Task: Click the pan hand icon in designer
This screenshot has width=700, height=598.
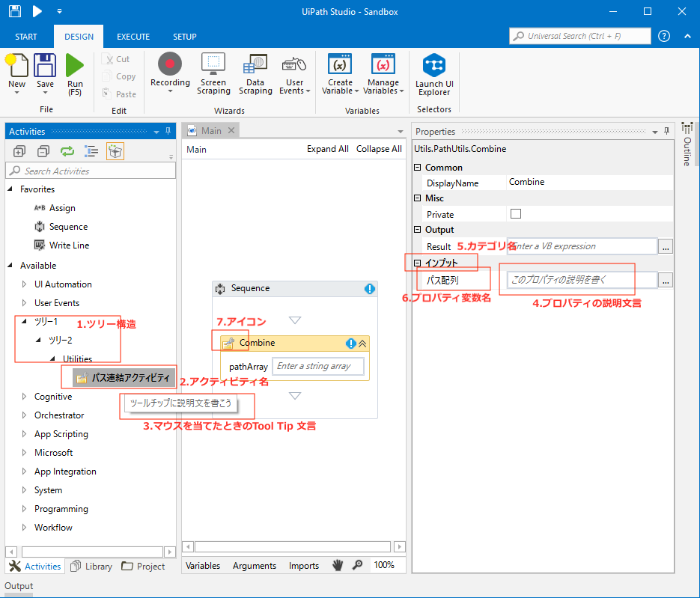Action: pos(338,565)
